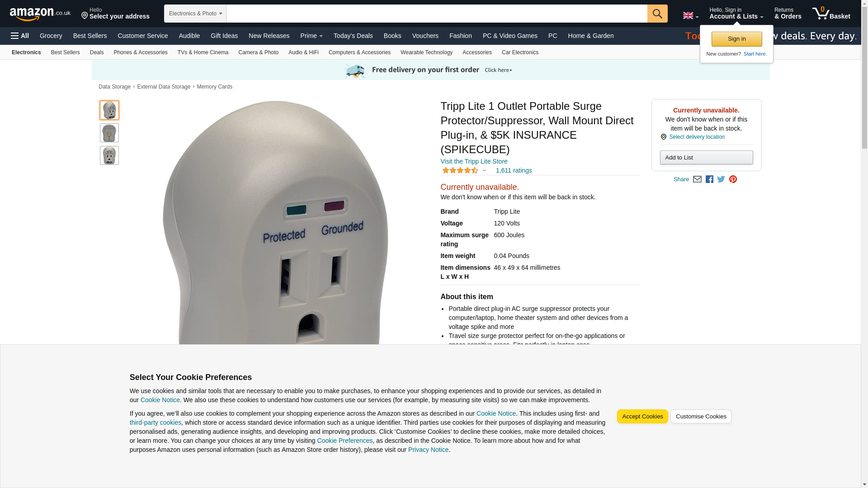Share product on Pinterest icon

click(733, 179)
